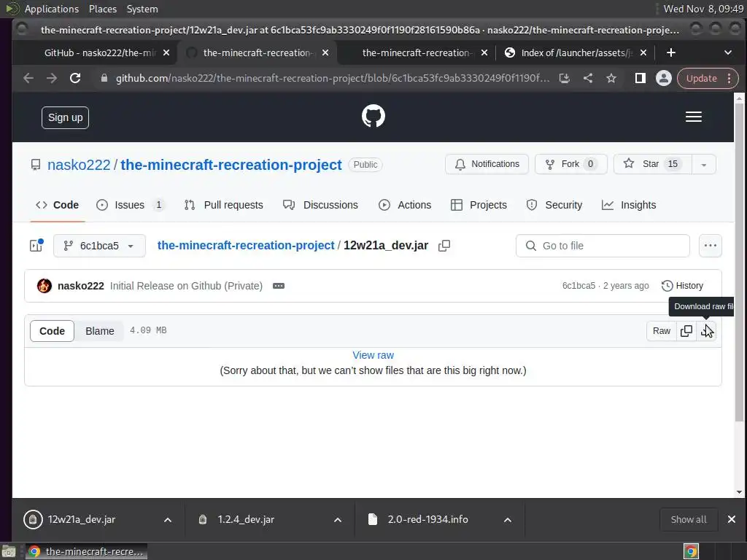
Task: Expand the commit message details ellipsis
Action: click(x=279, y=286)
